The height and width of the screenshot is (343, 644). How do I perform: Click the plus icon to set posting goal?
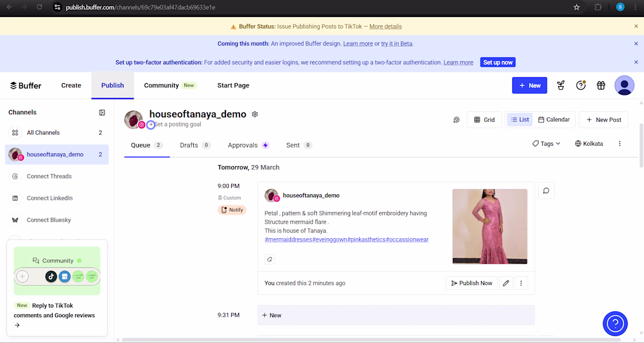(x=150, y=125)
